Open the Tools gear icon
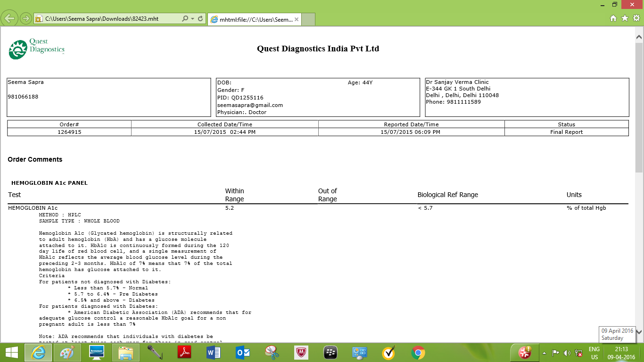The height and width of the screenshot is (362, 644). click(x=636, y=18)
